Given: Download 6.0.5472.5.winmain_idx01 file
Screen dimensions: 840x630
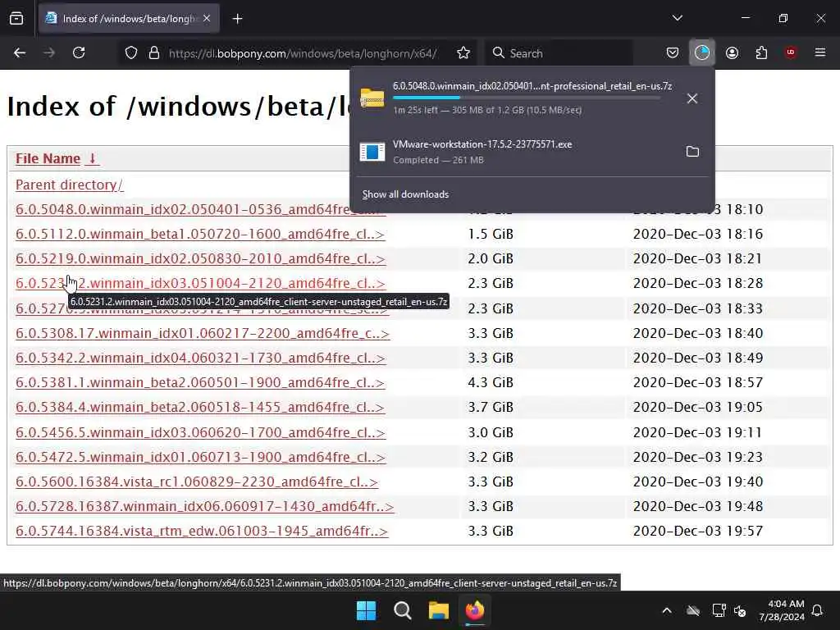Looking at the screenshot, I should tap(200, 457).
